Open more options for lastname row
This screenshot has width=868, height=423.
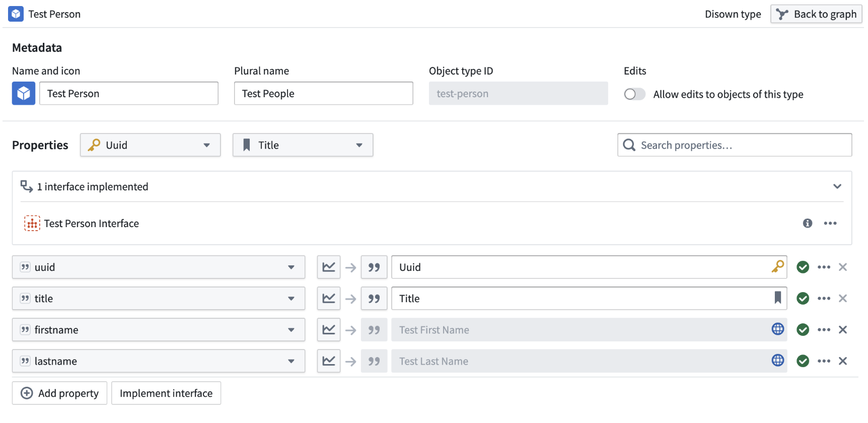[x=824, y=361]
